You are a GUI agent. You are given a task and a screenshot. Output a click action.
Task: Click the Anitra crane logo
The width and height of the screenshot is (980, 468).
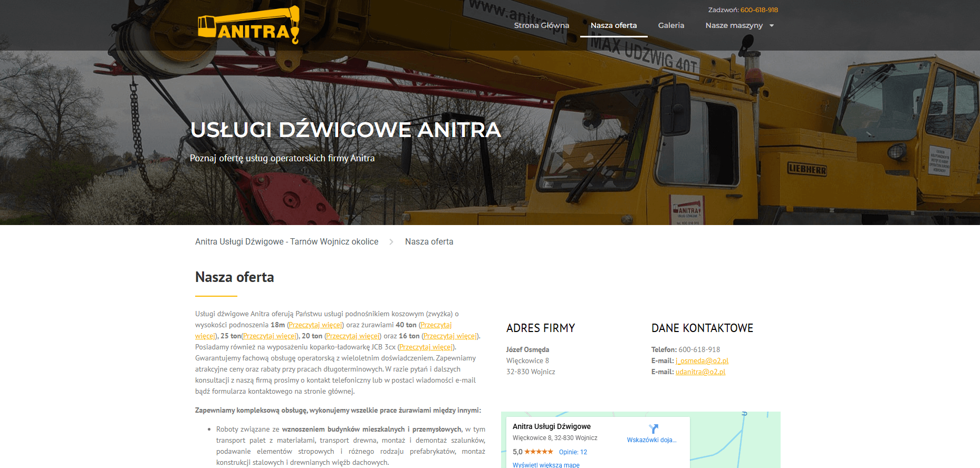pyautogui.click(x=248, y=25)
